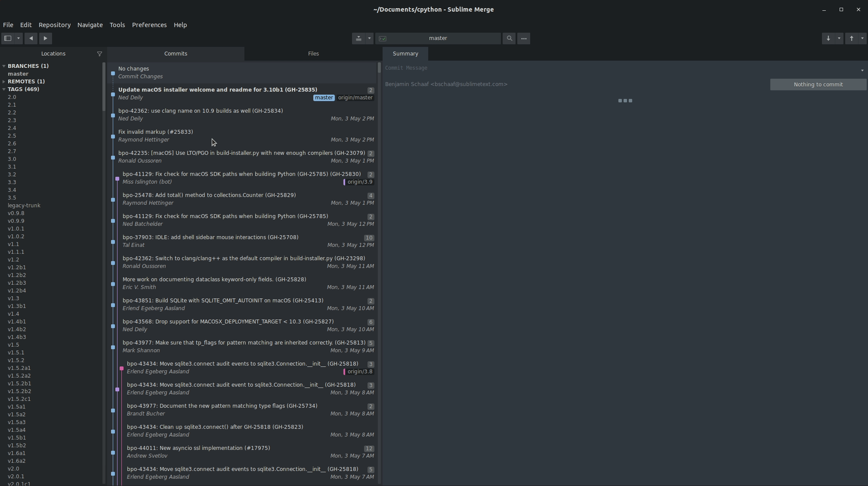
Task: Open the Repository menu
Action: click(54, 25)
